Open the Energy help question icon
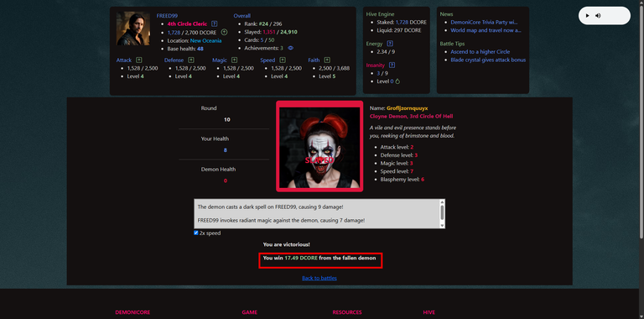644x319 pixels. click(x=390, y=44)
